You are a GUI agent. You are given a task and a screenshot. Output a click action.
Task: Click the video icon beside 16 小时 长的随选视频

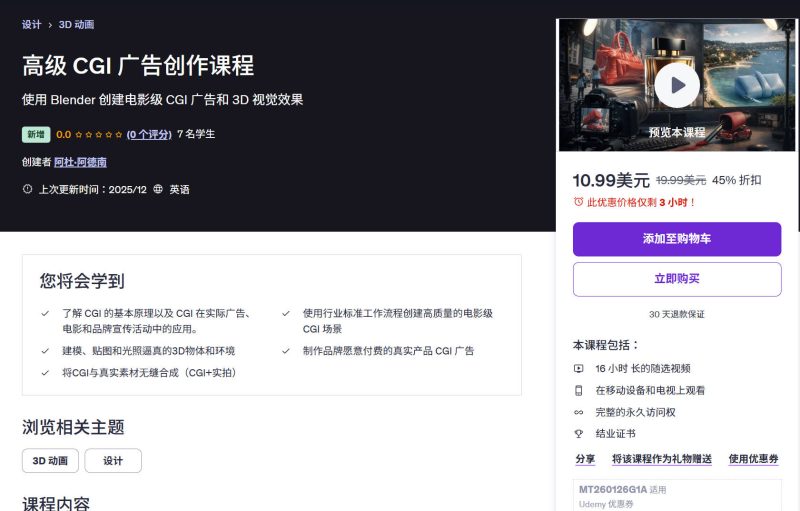578,368
